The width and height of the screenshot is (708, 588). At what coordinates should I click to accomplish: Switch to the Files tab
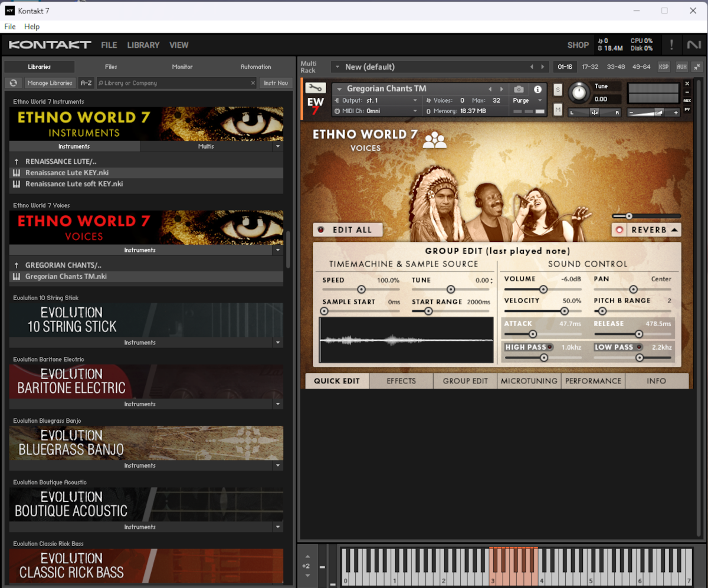pos(111,67)
